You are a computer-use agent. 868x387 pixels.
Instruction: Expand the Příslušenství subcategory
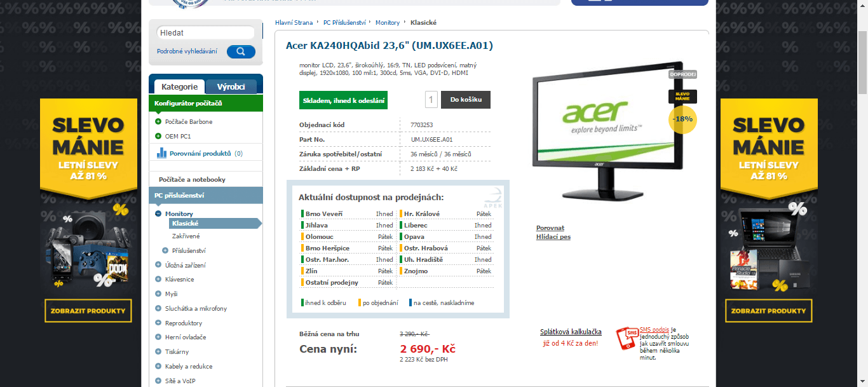pos(165,250)
